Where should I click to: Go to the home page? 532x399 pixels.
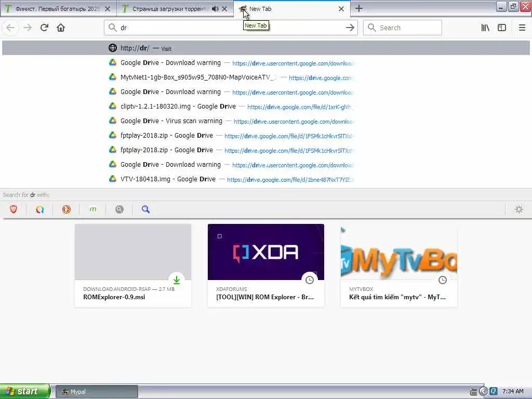[x=61, y=28]
